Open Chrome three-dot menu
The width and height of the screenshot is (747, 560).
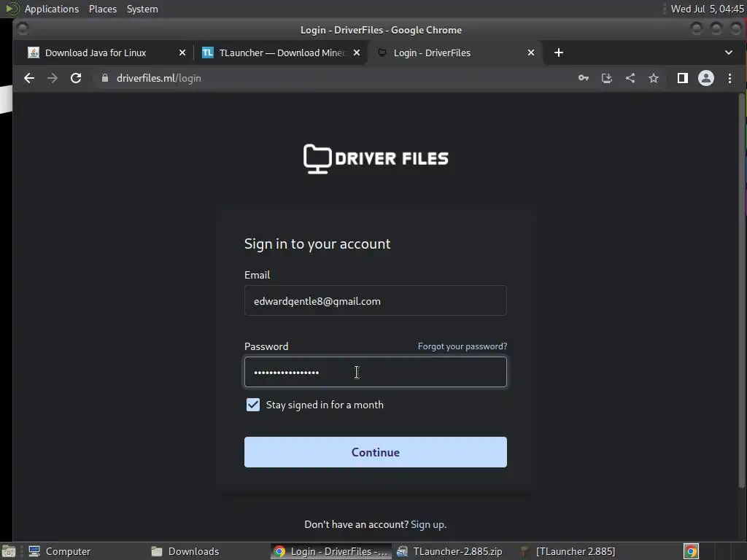point(729,78)
